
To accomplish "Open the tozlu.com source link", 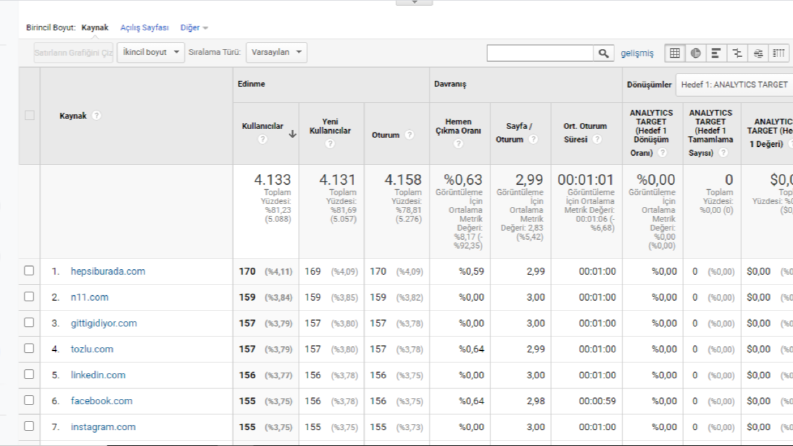I will [92, 349].
